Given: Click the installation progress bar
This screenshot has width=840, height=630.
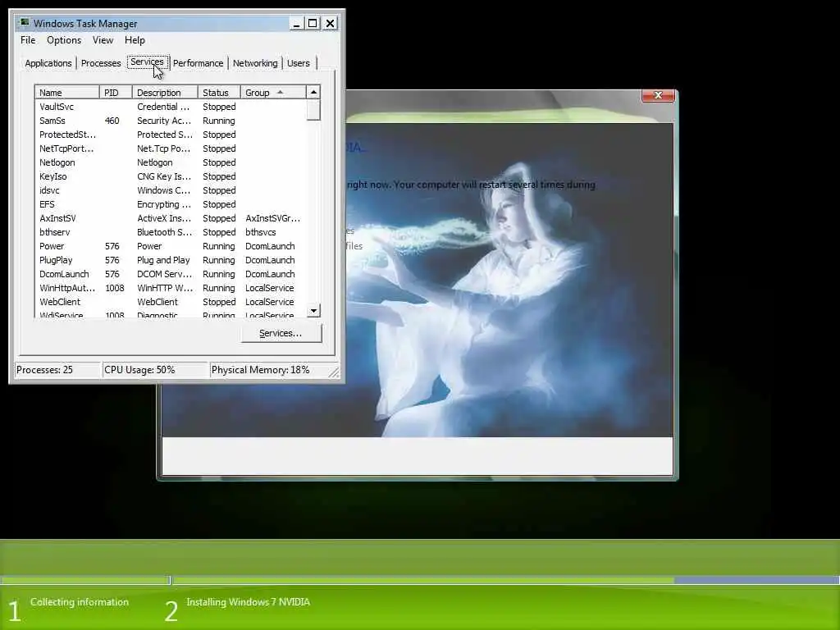Looking at the screenshot, I should click(x=420, y=580).
